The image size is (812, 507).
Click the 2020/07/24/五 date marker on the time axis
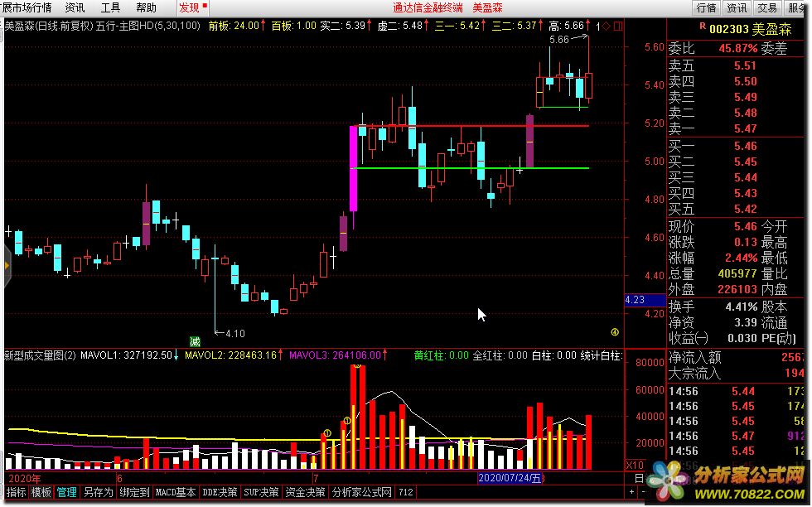[x=510, y=477]
